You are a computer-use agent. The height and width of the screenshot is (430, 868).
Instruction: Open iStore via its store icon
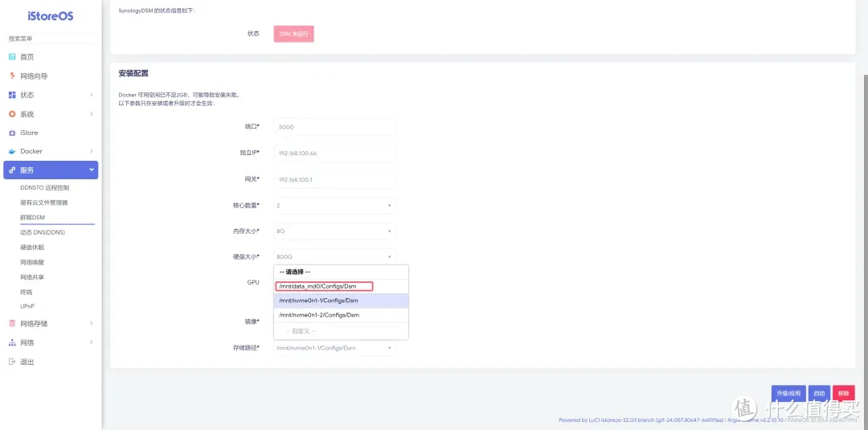click(12, 133)
